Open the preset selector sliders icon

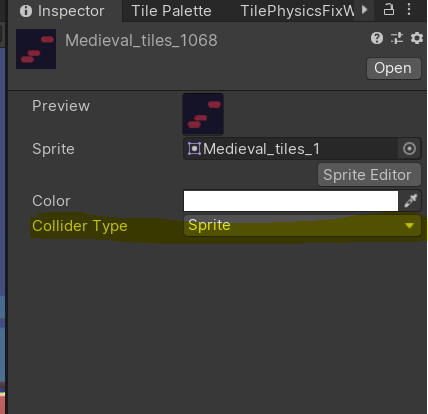(397, 38)
